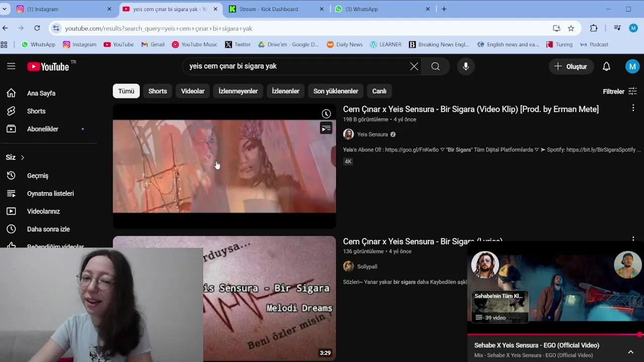
Task: Select the Son yüklenenler filter chip
Action: click(336, 91)
